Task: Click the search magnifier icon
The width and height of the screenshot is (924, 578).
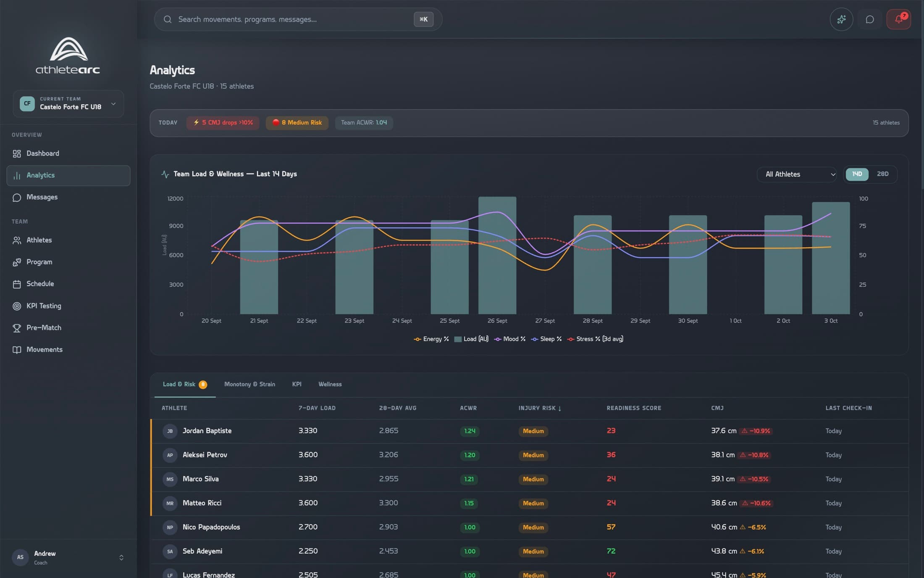Action: pyautogui.click(x=167, y=19)
